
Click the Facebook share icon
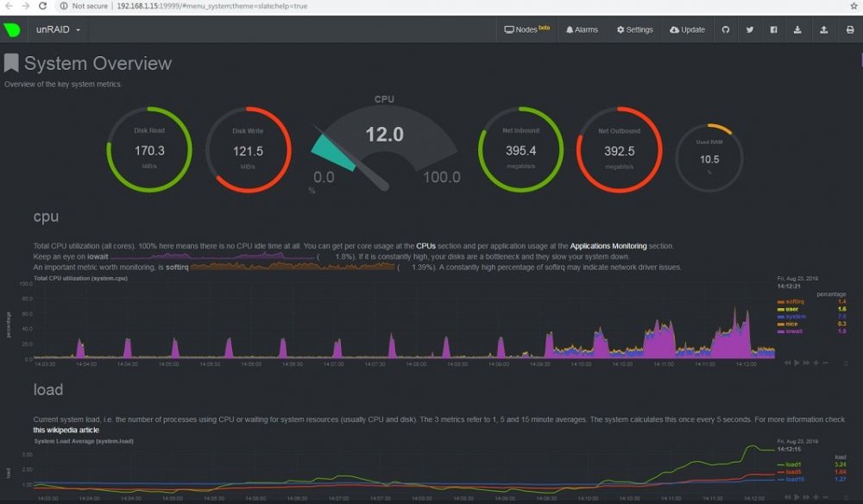[773, 29]
